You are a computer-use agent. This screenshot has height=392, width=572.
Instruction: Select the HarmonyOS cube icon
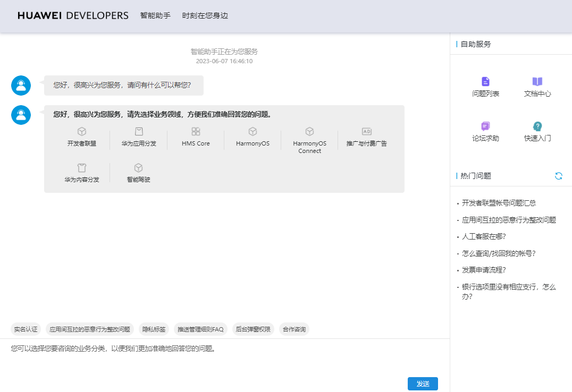[x=253, y=131]
